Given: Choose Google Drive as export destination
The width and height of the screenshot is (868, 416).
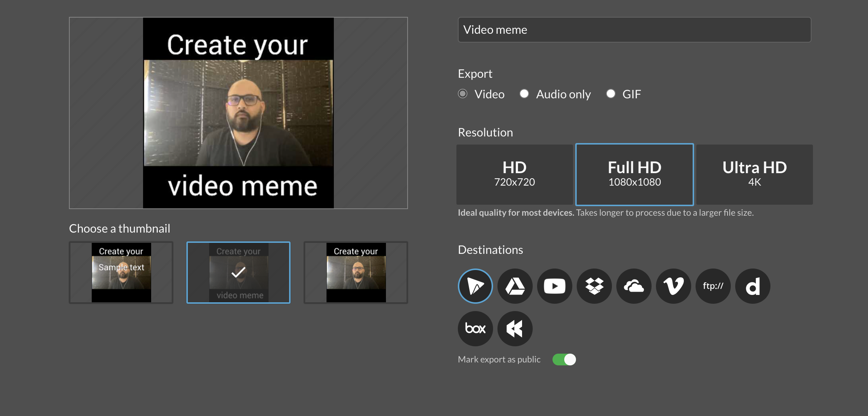Looking at the screenshot, I should pos(515,286).
